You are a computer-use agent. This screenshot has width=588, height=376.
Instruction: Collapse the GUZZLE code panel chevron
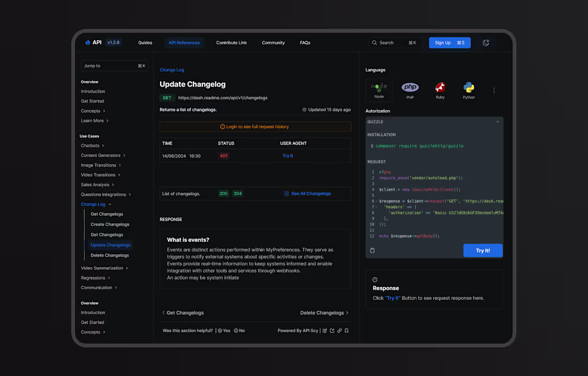(498, 121)
